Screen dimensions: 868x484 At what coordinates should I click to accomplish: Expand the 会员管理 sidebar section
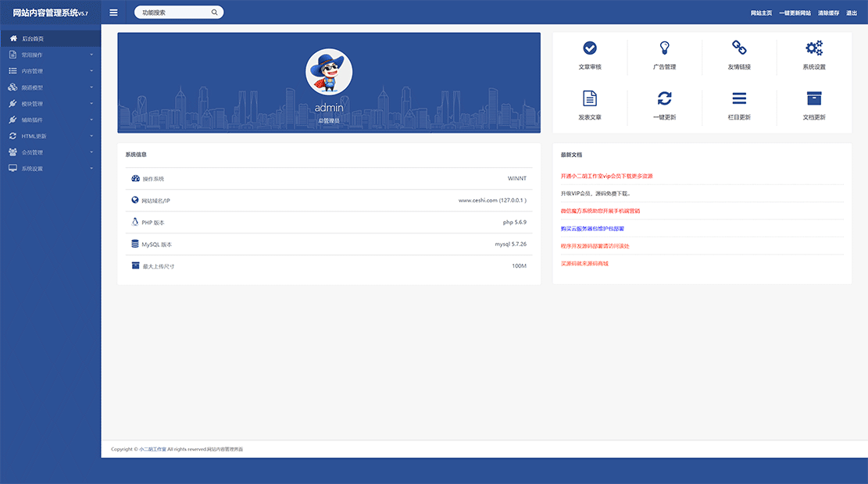point(31,151)
